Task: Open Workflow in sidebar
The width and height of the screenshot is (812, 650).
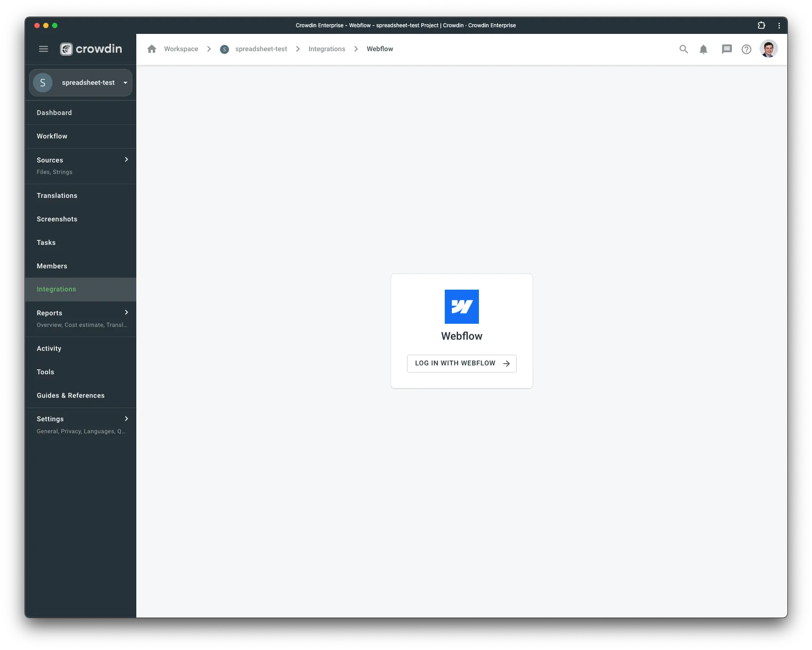Action: pos(80,136)
